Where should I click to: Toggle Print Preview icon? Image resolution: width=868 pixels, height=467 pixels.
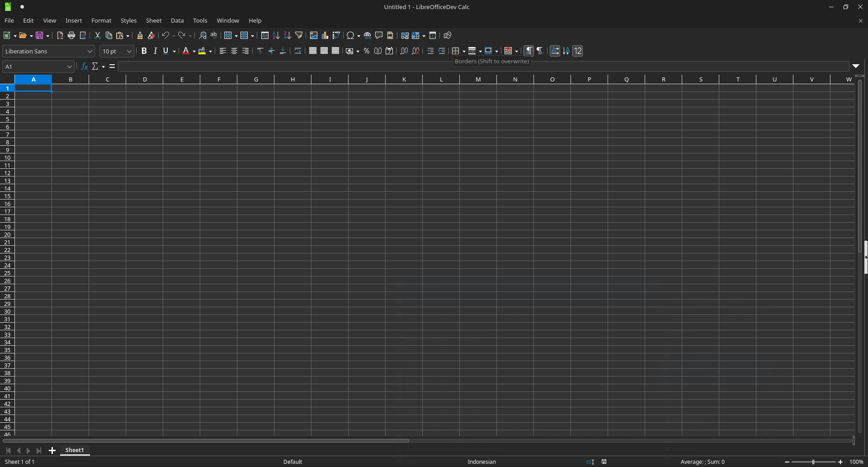(83, 35)
